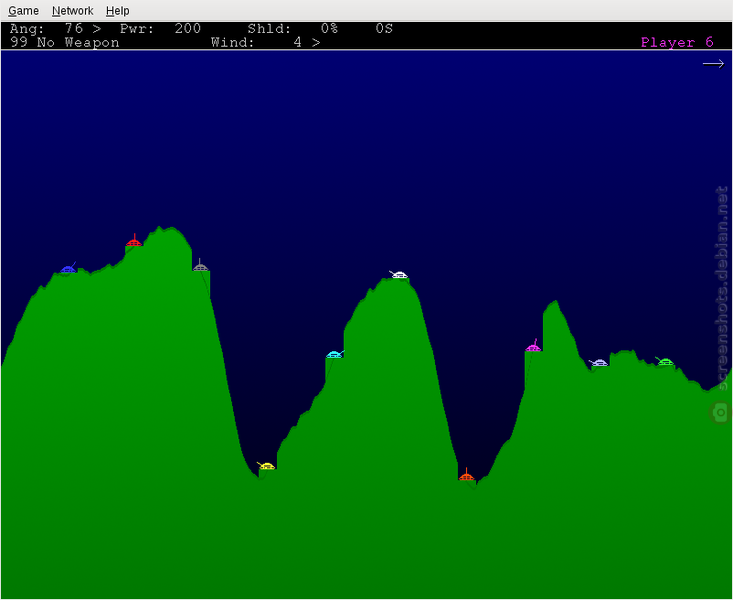
Task: Click the cyan tank on the middle slope
Action: click(335, 354)
